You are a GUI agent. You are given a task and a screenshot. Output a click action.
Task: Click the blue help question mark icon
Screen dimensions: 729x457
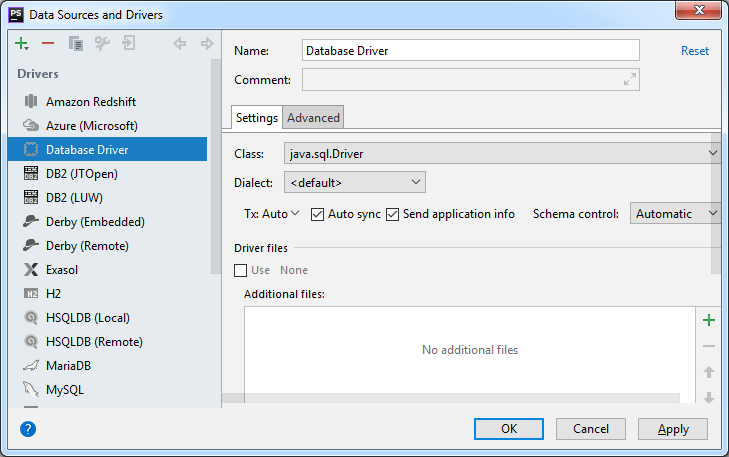[x=28, y=428]
